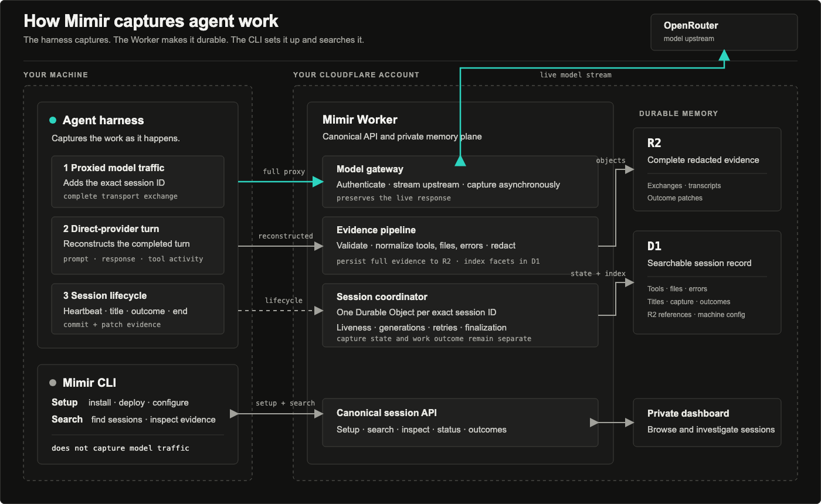This screenshot has width=821, height=504.
Task: Select the OpenRouter model upstream box
Action: pos(724,32)
